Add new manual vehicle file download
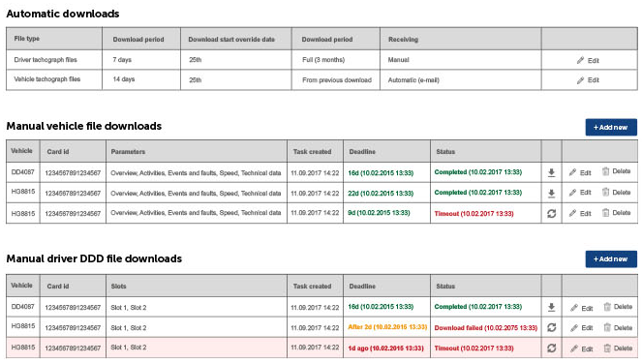 pyautogui.click(x=611, y=128)
